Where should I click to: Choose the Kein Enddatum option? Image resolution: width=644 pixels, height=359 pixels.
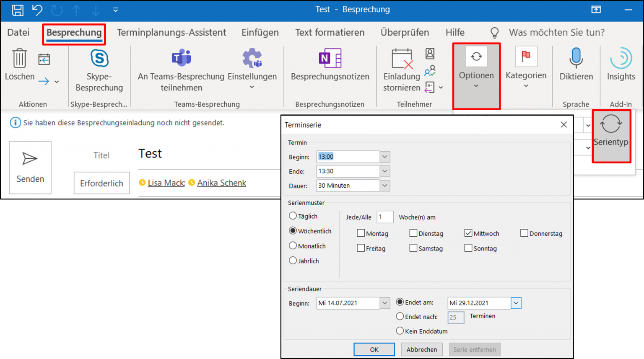point(400,331)
